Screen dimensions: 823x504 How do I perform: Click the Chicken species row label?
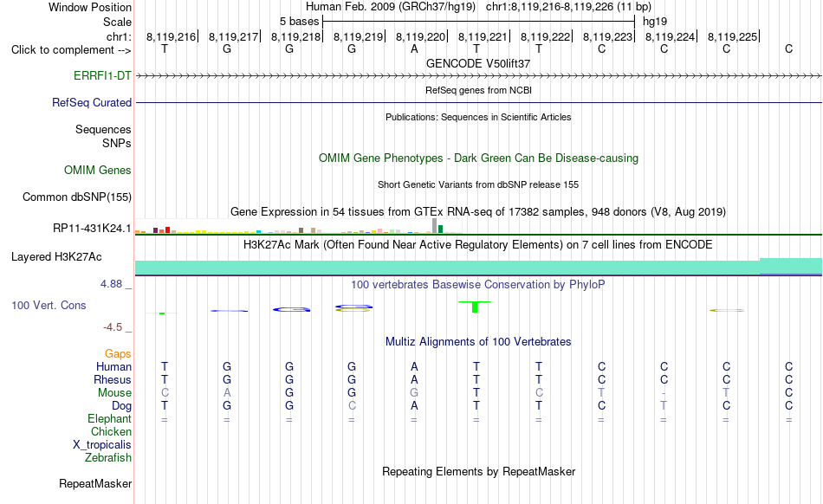111,431
